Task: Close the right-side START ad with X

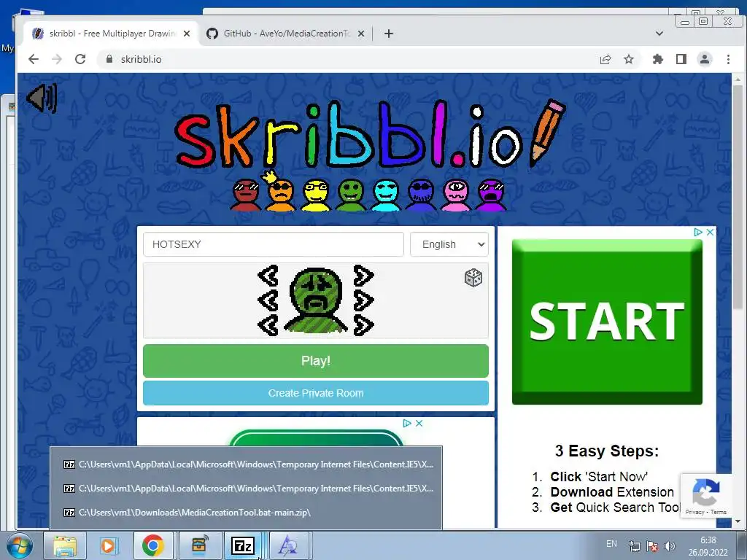Action: point(710,232)
